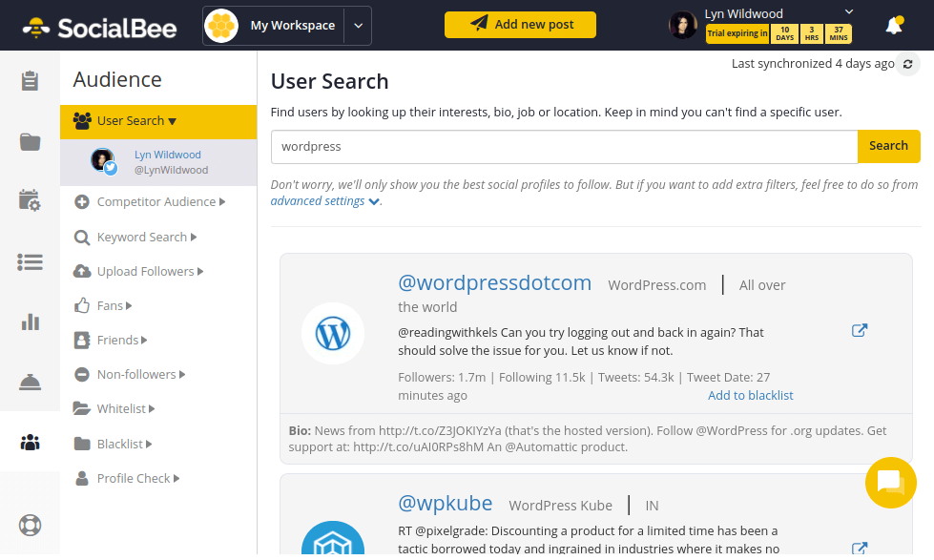Click the Audience heading

pos(117,80)
